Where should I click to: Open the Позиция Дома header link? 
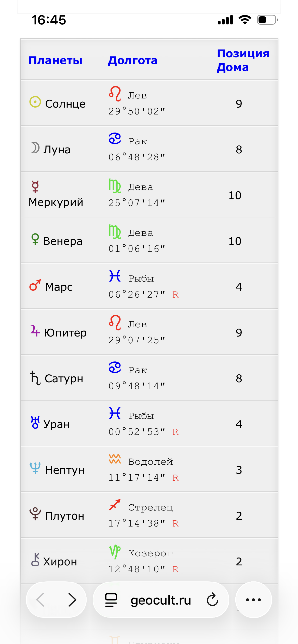point(243,61)
